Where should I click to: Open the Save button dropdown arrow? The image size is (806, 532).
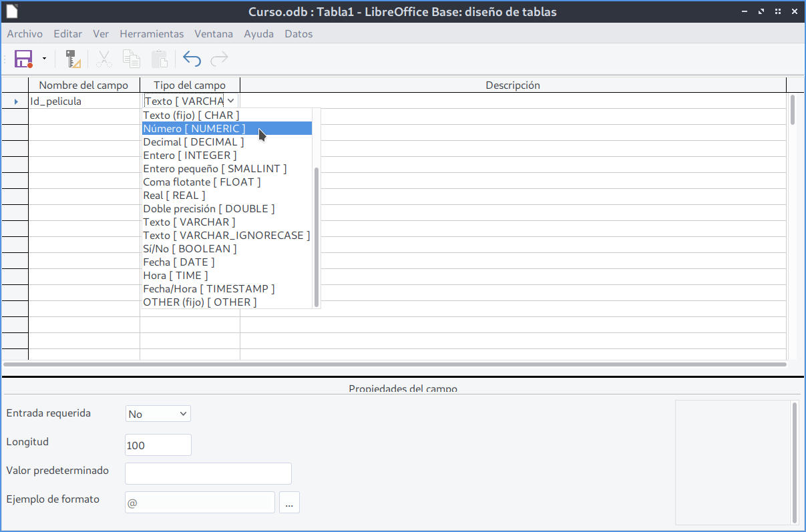pyautogui.click(x=44, y=59)
